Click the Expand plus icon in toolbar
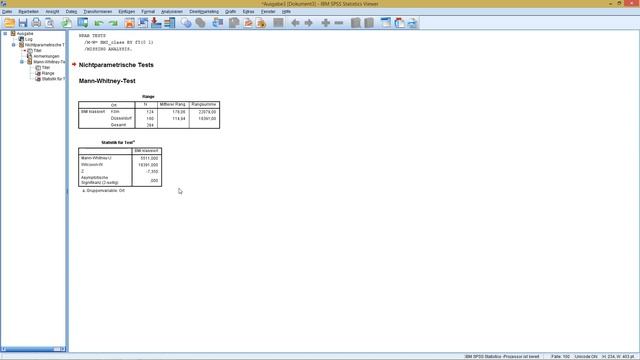Screen dimensions: 640x360 pos(325,23)
